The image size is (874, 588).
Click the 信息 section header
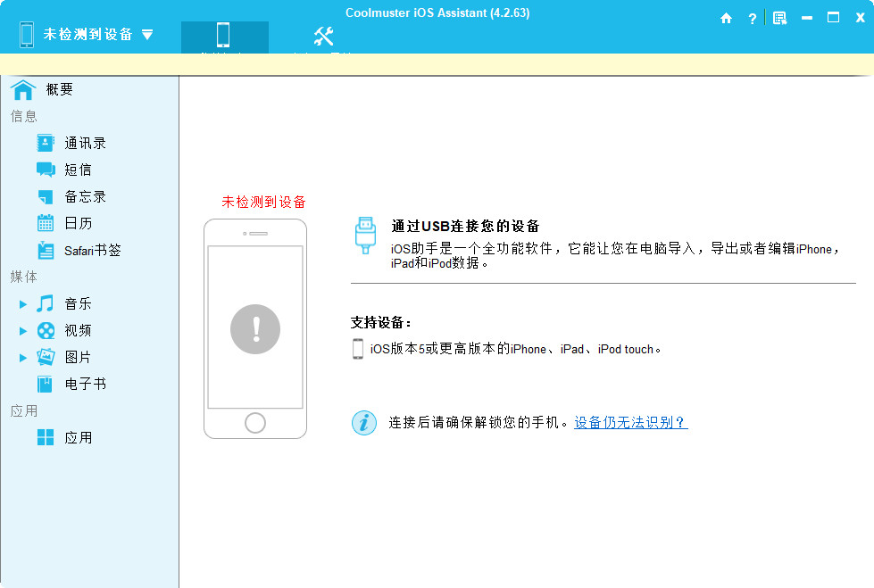[x=24, y=116]
